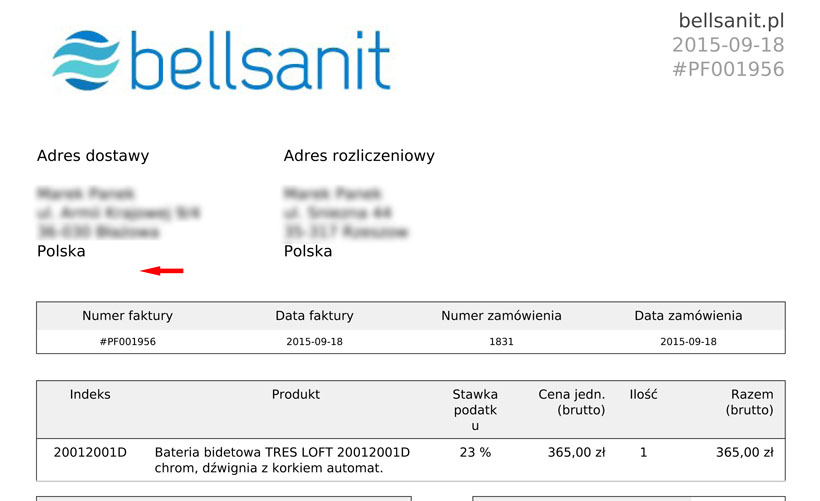This screenshot has height=501, width=820.
Task: Click the red arrow pointing left
Action: (x=162, y=270)
